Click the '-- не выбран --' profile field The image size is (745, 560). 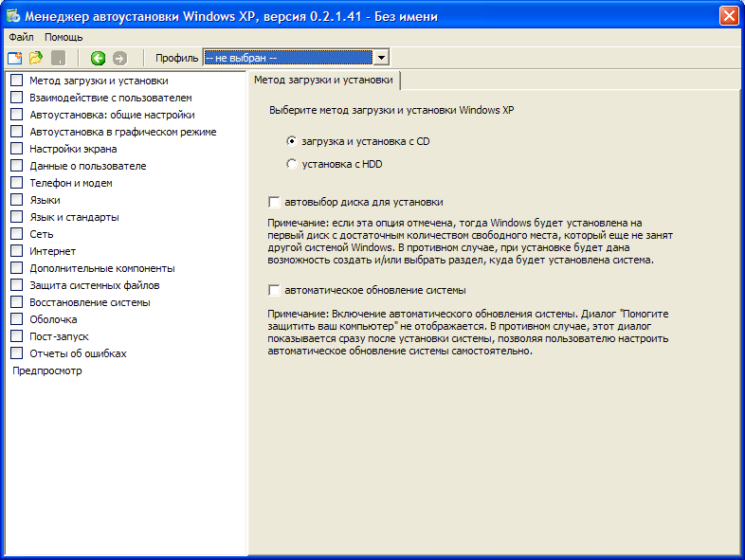click(288, 58)
